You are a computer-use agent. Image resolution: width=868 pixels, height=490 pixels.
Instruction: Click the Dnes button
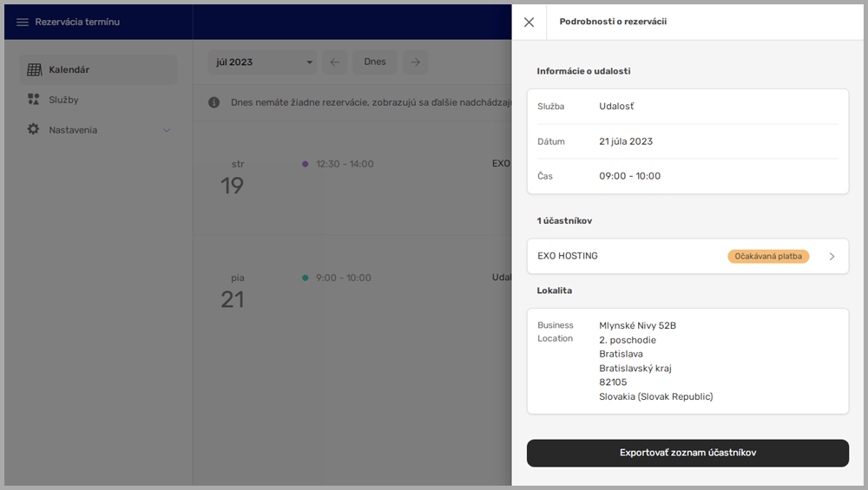point(375,62)
